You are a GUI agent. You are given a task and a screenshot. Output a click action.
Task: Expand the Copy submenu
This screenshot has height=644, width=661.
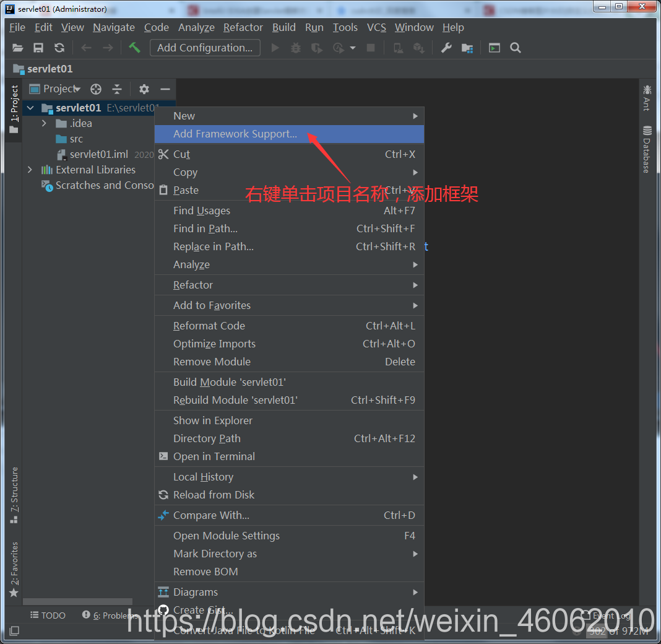click(289, 173)
